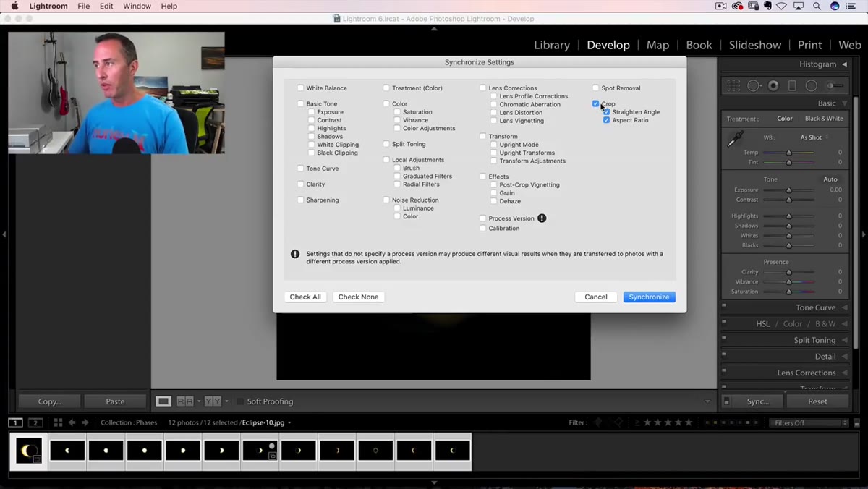Viewport: 868px width, 489px height.
Task: Enable Sharpening checkbox
Action: click(300, 200)
